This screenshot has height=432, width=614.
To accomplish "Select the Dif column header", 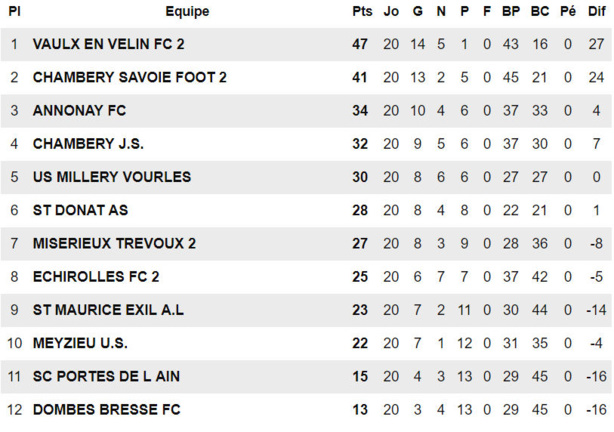I will [x=596, y=11].
